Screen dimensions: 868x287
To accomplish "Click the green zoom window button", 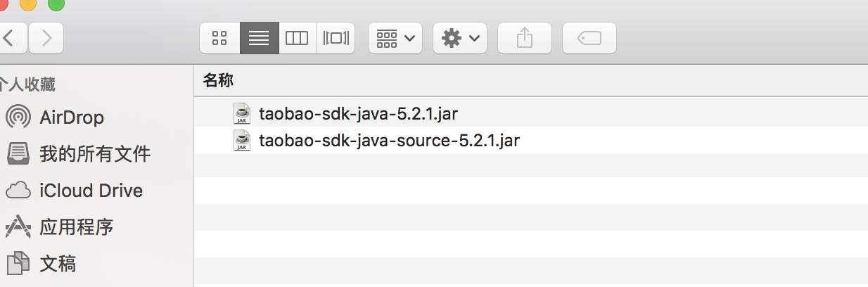I will (x=56, y=4).
